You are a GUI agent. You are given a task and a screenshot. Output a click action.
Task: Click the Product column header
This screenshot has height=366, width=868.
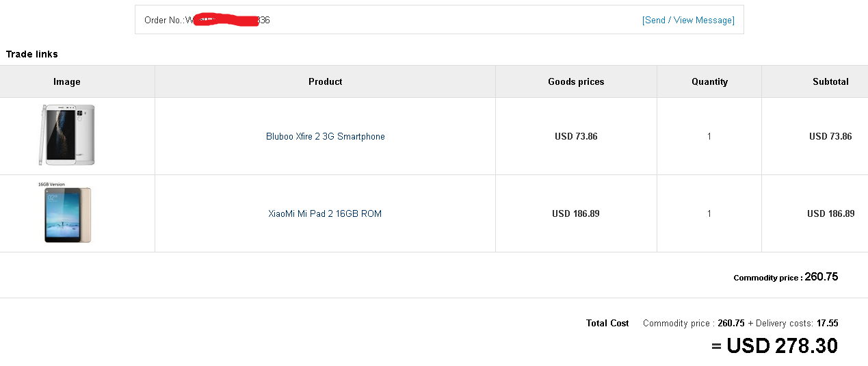(x=326, y=81)
